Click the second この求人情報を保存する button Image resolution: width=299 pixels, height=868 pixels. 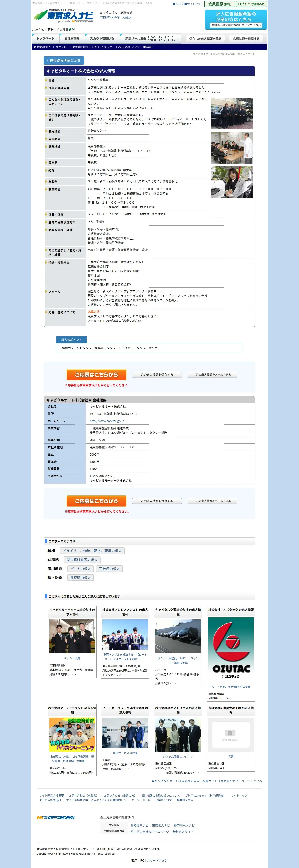pos(157,501)
